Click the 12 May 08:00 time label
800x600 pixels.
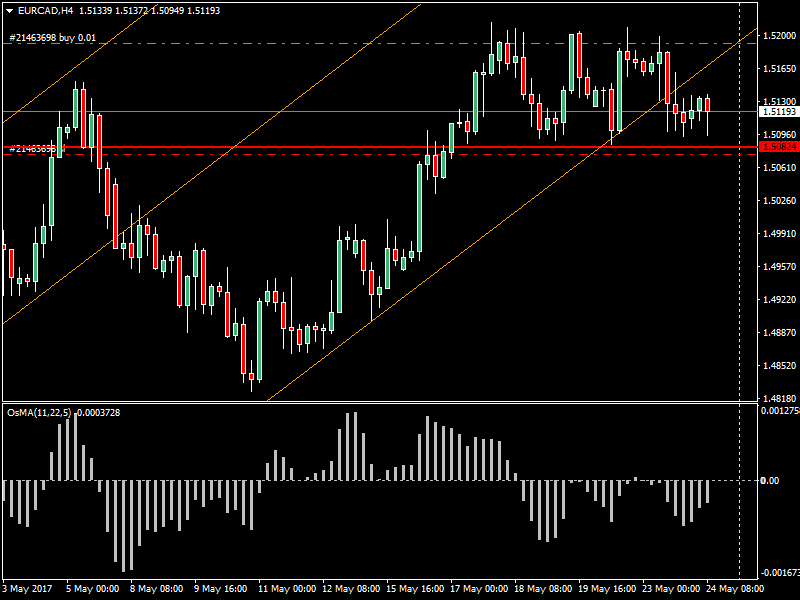[351, 589]
